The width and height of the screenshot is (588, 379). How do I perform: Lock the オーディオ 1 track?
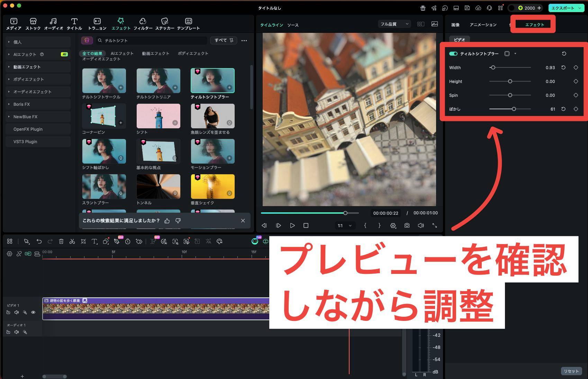(x=8, y=332)
